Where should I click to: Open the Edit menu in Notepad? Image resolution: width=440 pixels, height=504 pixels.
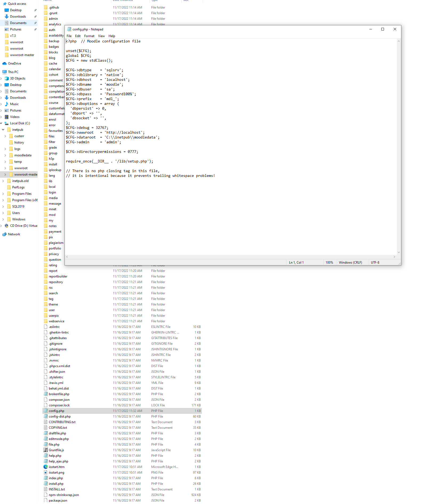78,36
